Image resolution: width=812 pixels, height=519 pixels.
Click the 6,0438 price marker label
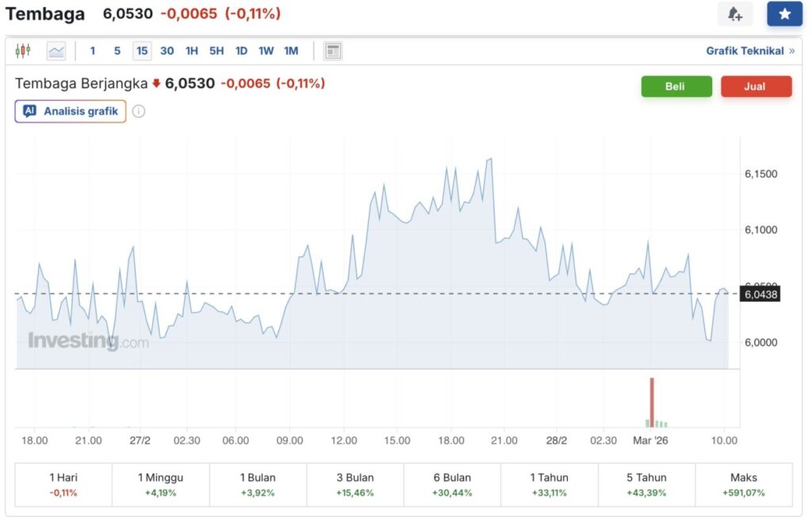760,294
